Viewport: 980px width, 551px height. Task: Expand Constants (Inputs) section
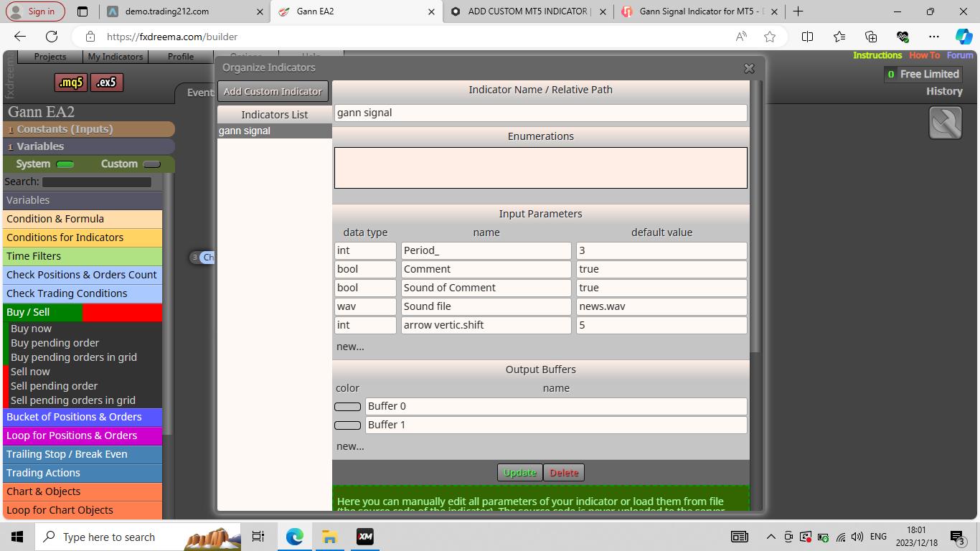90,129
